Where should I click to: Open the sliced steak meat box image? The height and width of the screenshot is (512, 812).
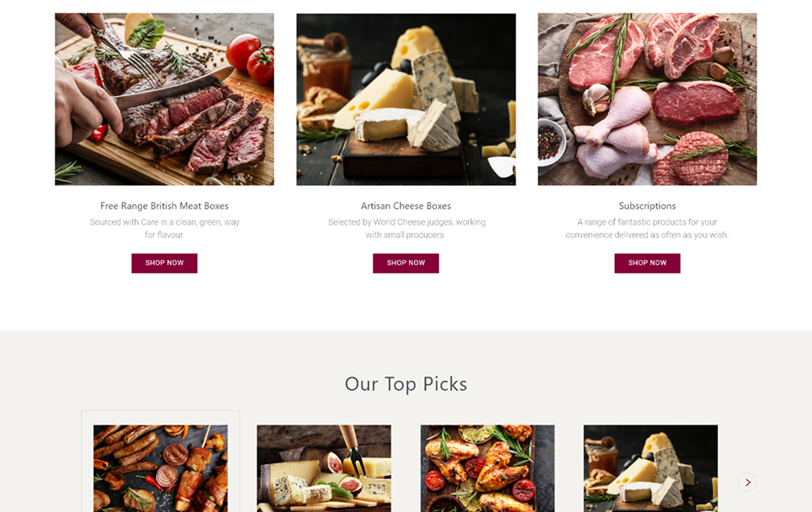164,99
